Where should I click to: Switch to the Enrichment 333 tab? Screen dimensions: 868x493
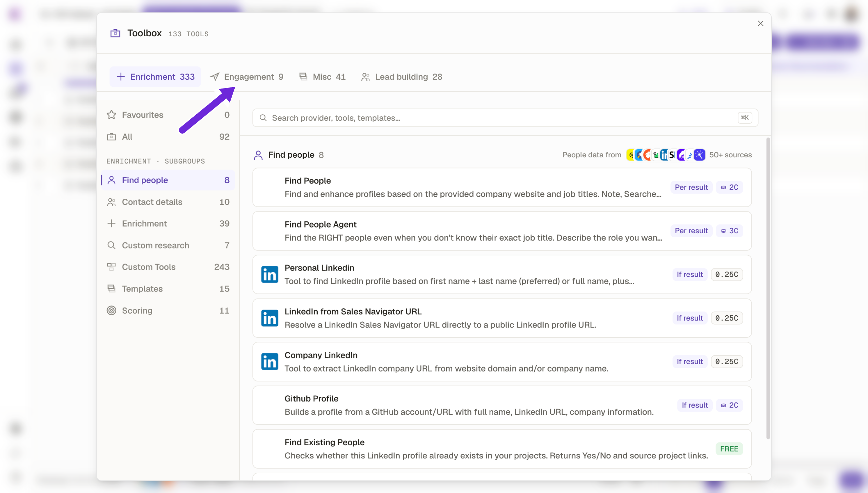click(x=155, y=77)
